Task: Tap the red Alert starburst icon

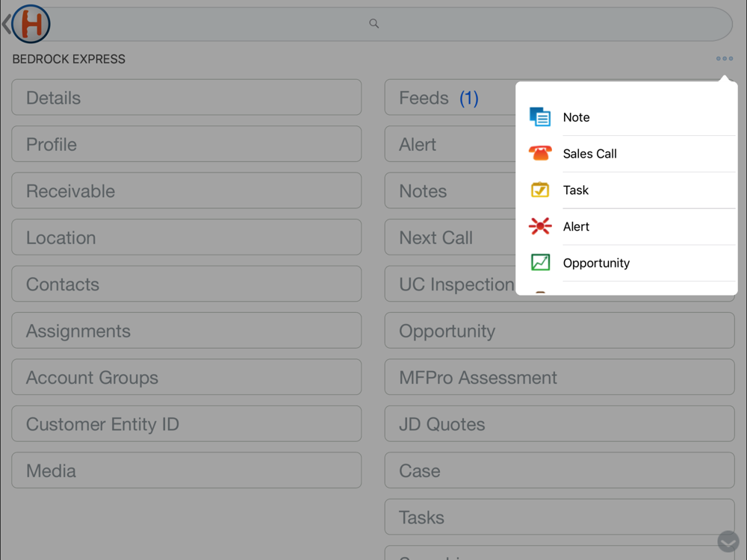Action: pos(540,226)
